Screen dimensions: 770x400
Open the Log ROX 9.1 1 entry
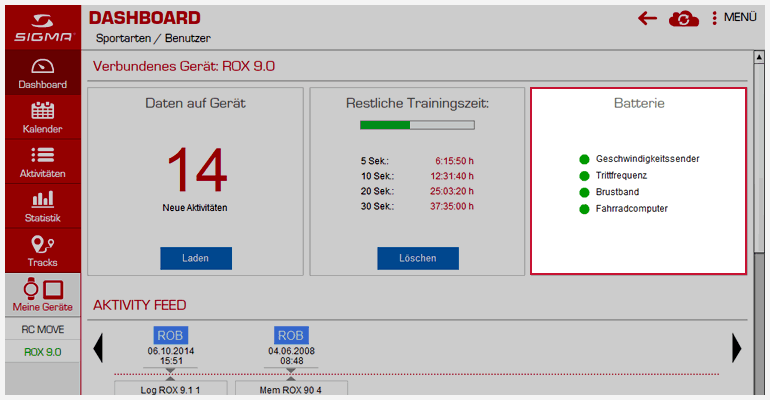point(170,388)
